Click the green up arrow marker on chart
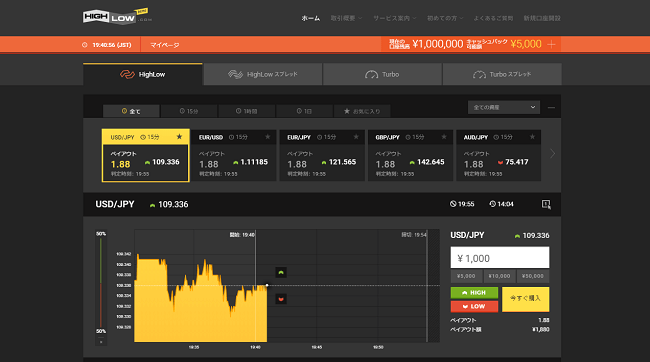Screen dimensions: 650x362 coord(281,272)
